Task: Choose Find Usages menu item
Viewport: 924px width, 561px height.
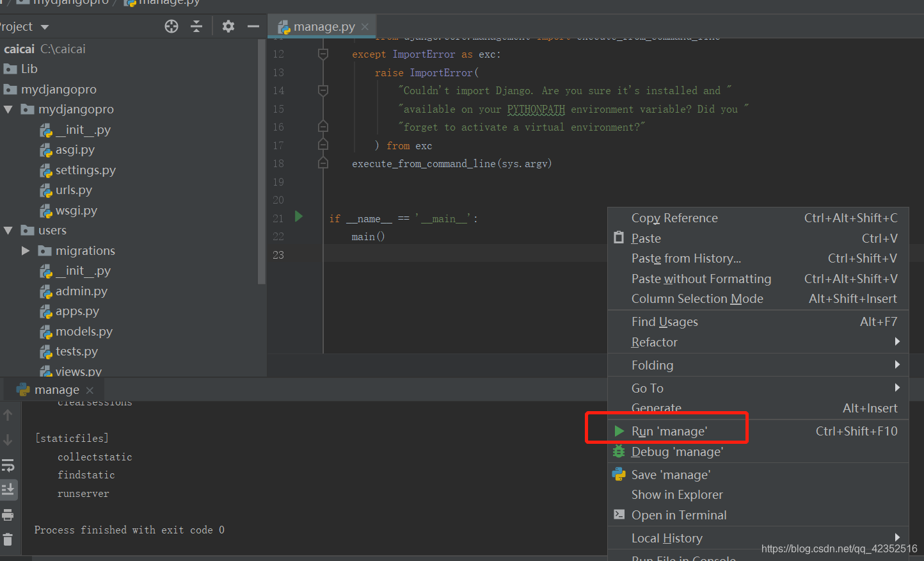Action: click(758, 322)
